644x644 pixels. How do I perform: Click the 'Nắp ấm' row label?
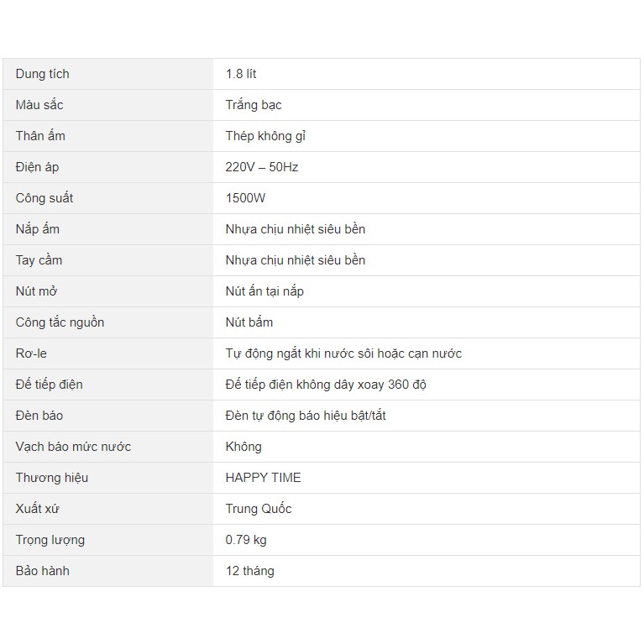(x=38, y=229)
